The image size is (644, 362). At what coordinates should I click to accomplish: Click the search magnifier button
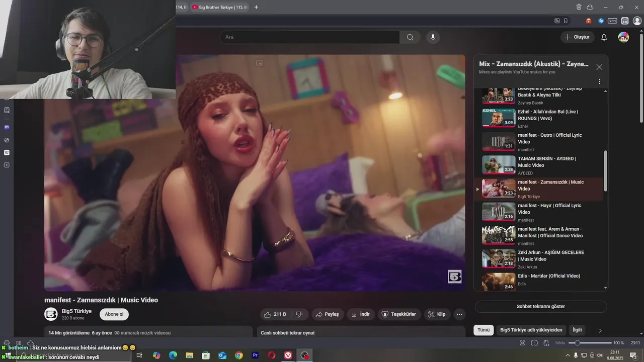[x=410, y=37]
